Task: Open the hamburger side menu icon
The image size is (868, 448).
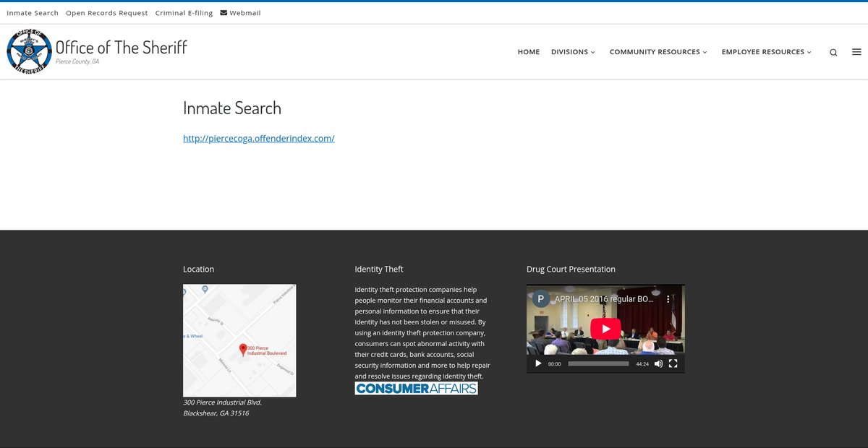Action: [856, 52]
